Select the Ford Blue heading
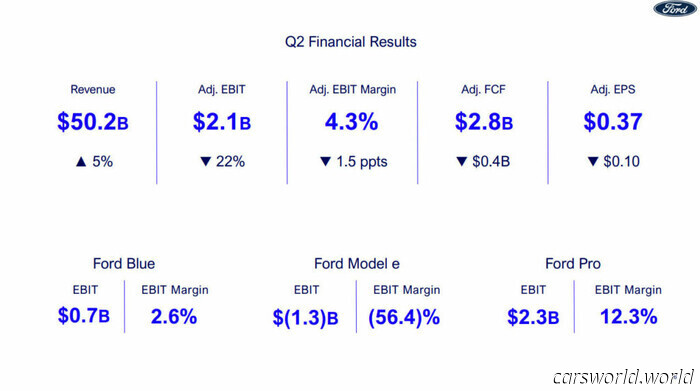 [x=124, y=264]
